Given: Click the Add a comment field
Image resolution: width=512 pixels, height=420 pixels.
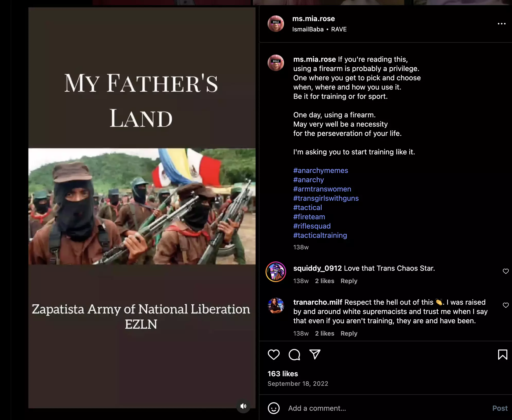Looking at the screenshot, I should coord(386,408).
